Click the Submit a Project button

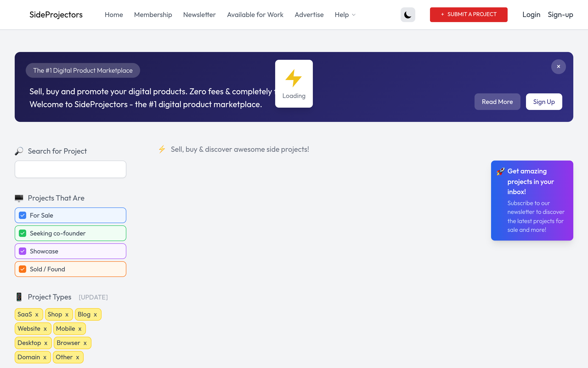[x=469, y=14]
